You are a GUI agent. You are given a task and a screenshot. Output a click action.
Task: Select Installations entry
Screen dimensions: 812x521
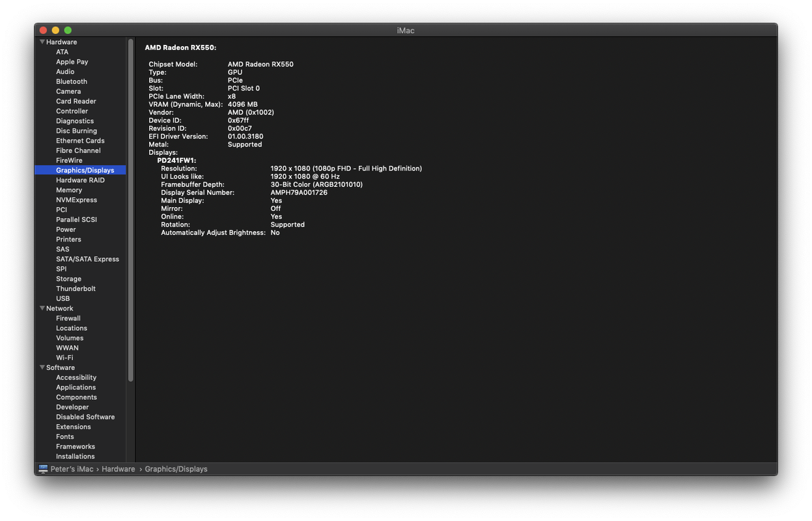point(76,457)
